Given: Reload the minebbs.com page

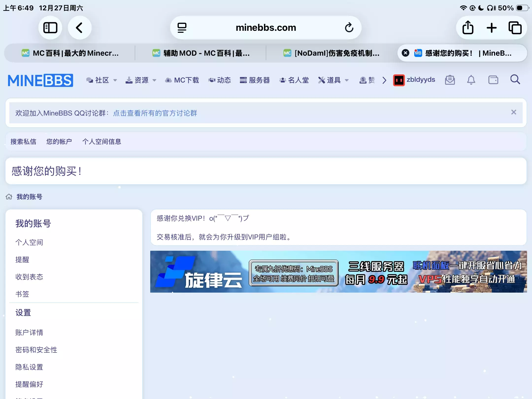Looking at the screenshot, I should pyautogui.click(x=349, y=28).
